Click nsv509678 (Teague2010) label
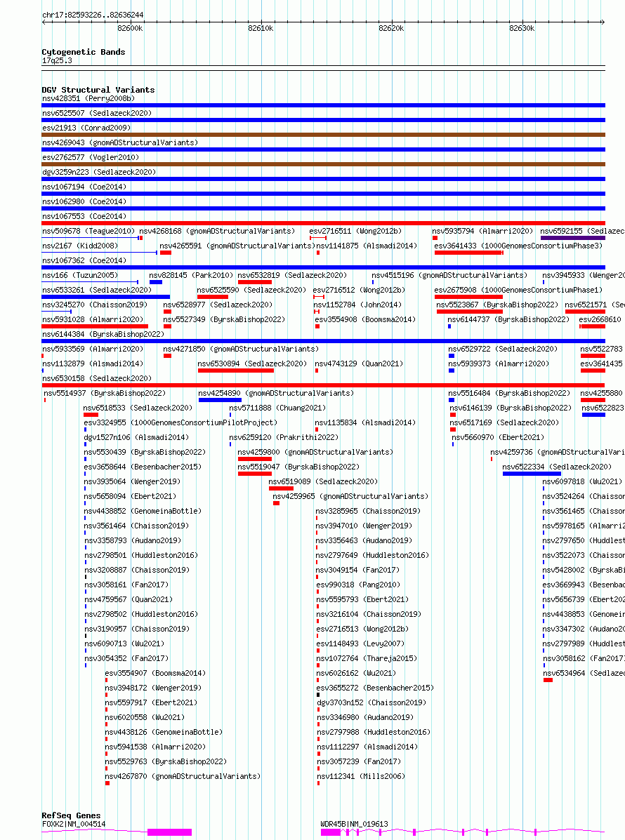625x840 pixels. [x=88, y=231]
